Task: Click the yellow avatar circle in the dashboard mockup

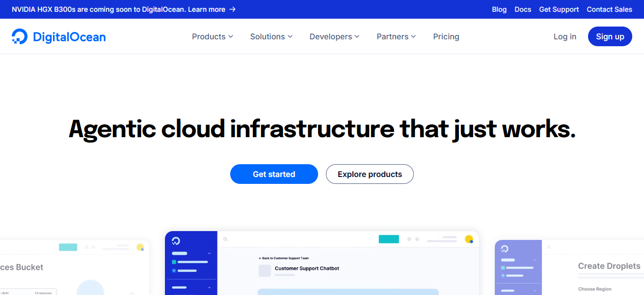Action: (469, 239)
